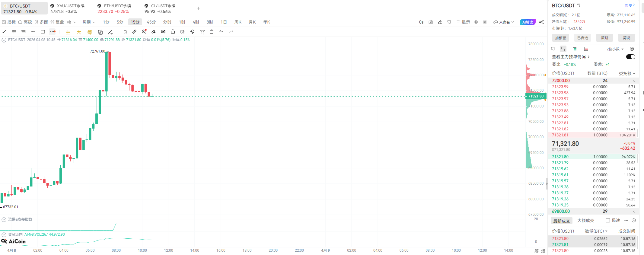644x255 pixels.
Task: Open order book settings gear icon
Action: click(632, 49)
